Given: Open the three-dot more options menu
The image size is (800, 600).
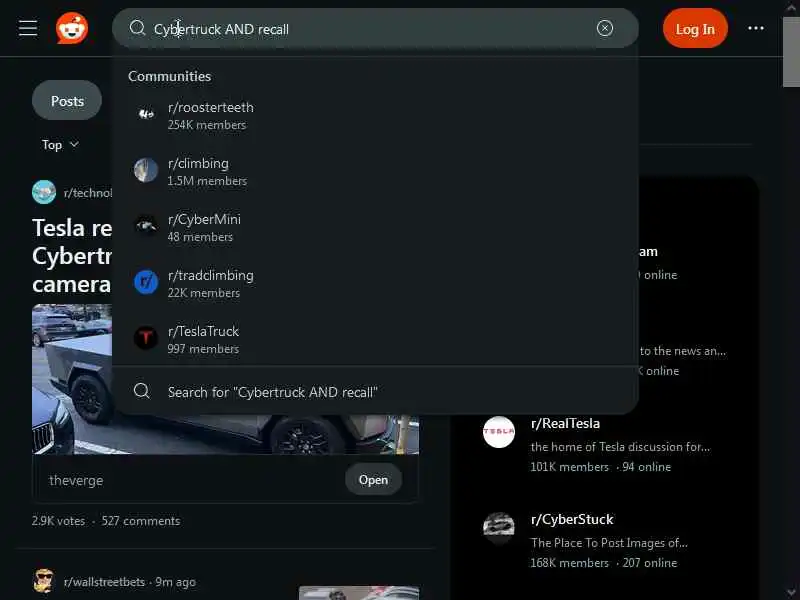Looking at the screenshot, I should point(756,28).
